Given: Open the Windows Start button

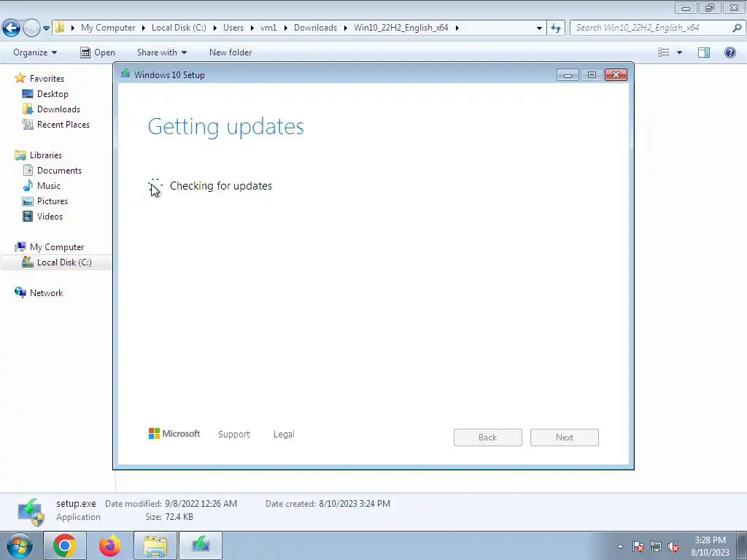Looking at the screenshot, I should coord(20,545).
